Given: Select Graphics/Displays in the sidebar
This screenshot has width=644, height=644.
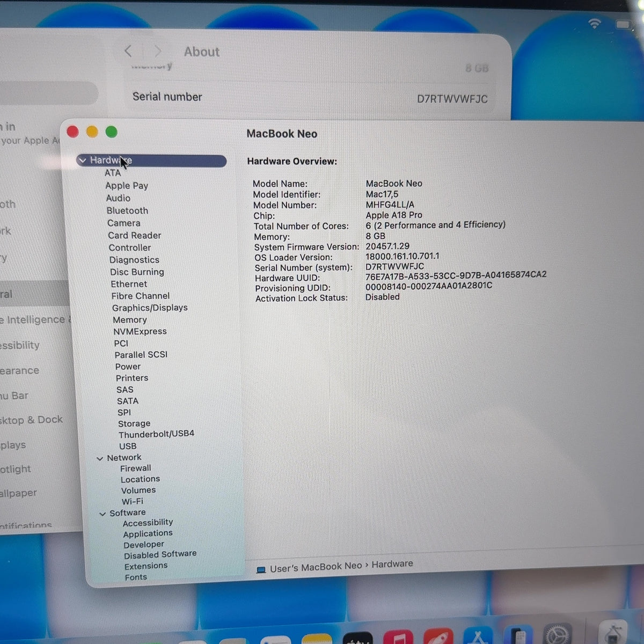Looking at the screenshot, I should (x=150, y=308).
